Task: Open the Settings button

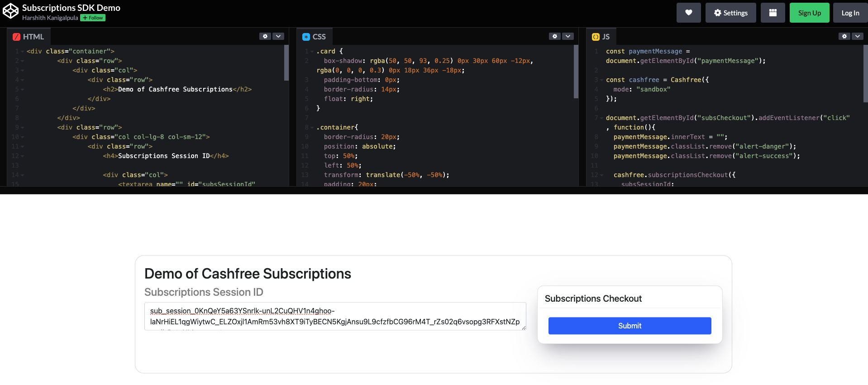Action: [x=730, y=13]
